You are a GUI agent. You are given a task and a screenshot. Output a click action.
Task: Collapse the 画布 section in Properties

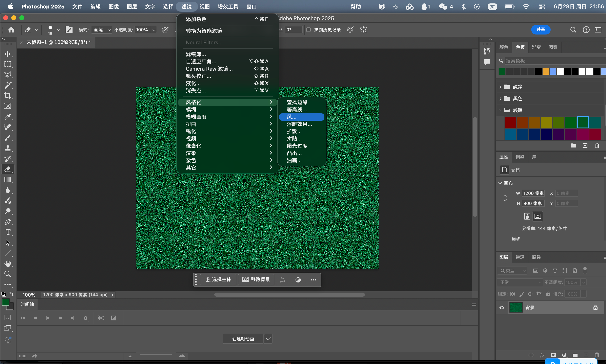click(500, 183)
